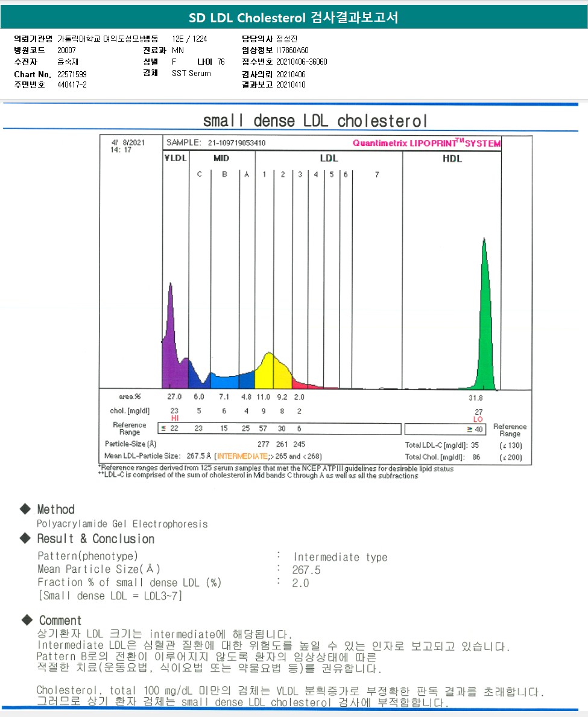Click the chart time "14: 17"
This screenshot has width=588, height=717.
pyautogui.click(x=121, y=150)
